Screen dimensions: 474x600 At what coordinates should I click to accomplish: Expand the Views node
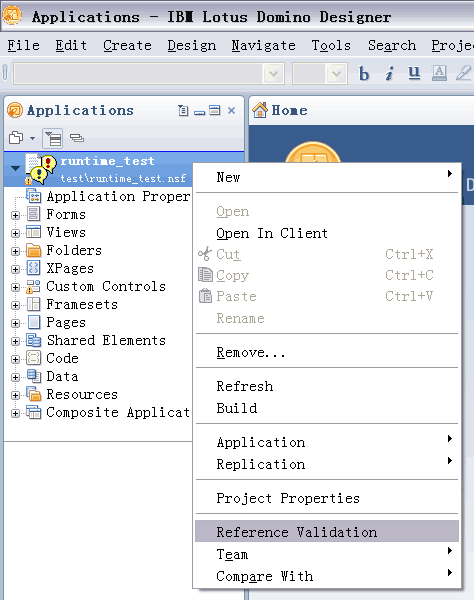coord(15,233)
